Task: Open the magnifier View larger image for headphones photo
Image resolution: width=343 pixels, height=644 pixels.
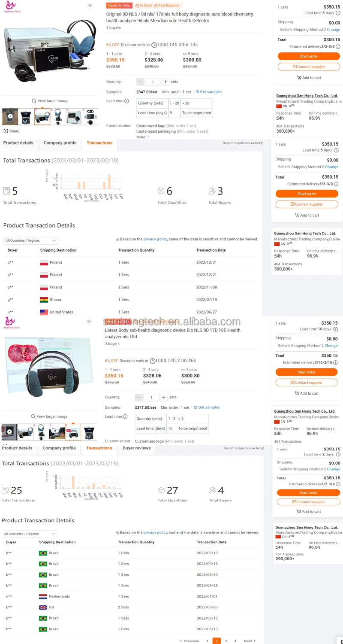Action: click(x=49, y=416)
